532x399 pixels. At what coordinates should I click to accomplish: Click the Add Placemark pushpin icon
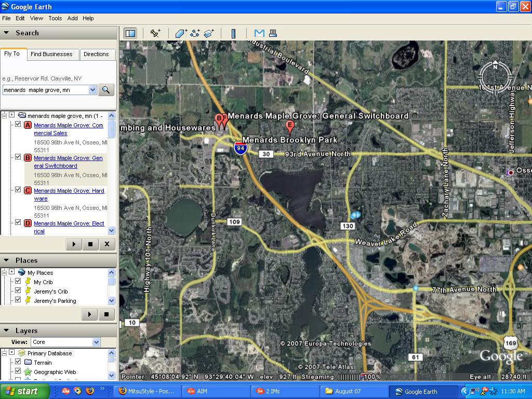[x=155, y=33]
